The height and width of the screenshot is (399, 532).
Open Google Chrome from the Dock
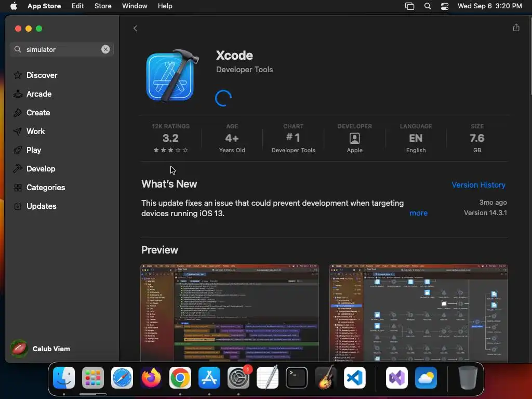(x=180, y=378)
